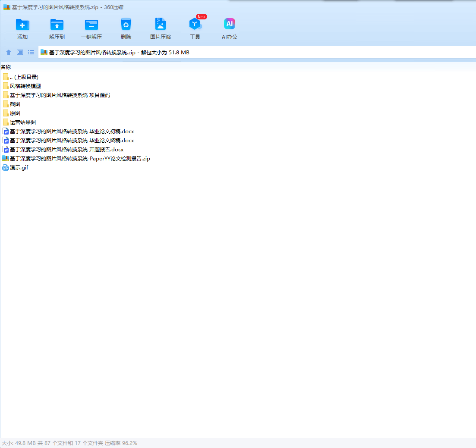
Task: Click the status bar size and count text
Action: tap(69, 443)
